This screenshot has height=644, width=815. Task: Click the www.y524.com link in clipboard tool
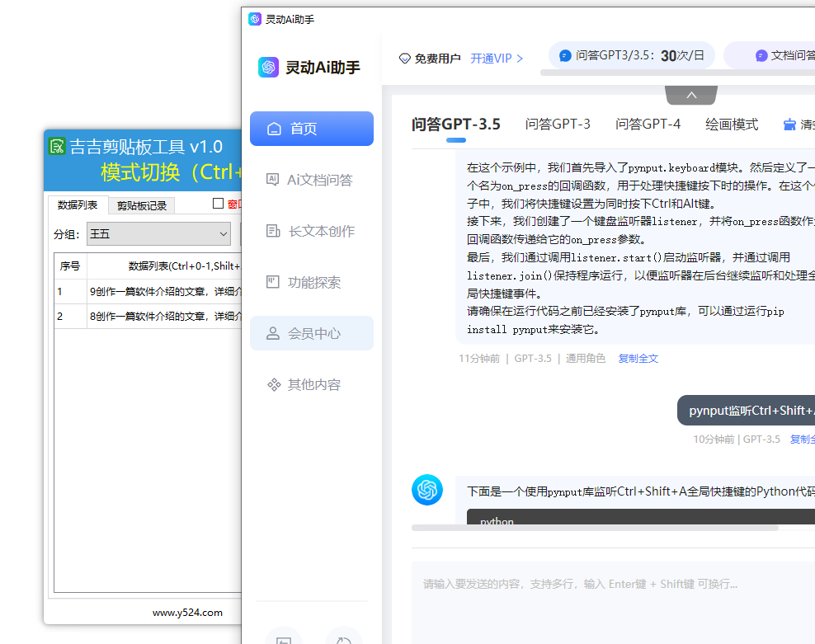pos(187,613)
